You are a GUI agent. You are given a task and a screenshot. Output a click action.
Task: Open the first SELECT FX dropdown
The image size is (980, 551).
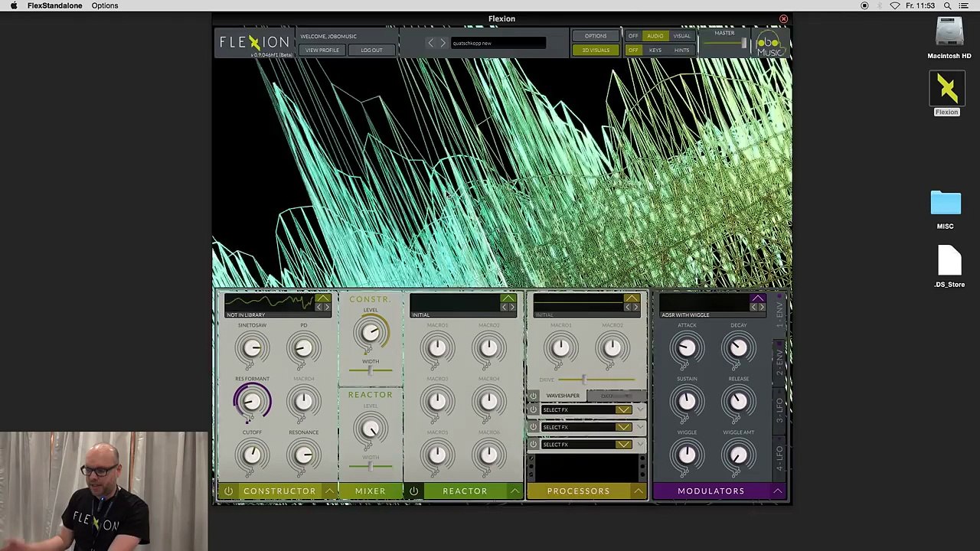623,409
